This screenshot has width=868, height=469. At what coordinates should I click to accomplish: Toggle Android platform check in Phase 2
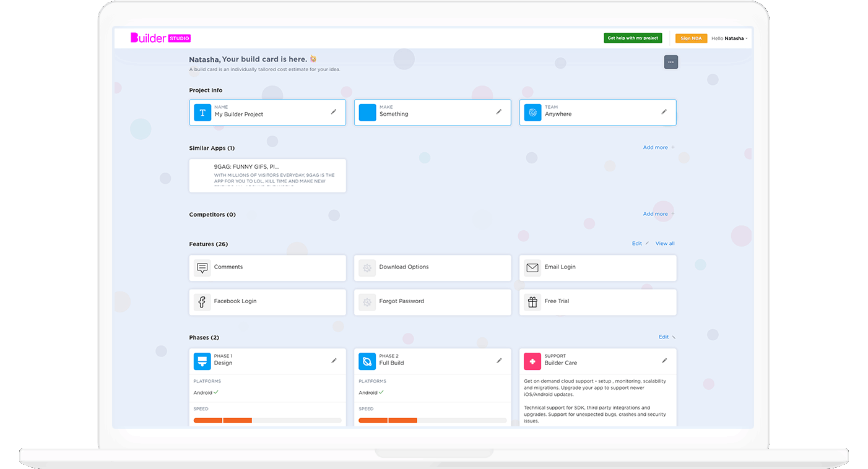pyautogui.click(x=381, y=392)
